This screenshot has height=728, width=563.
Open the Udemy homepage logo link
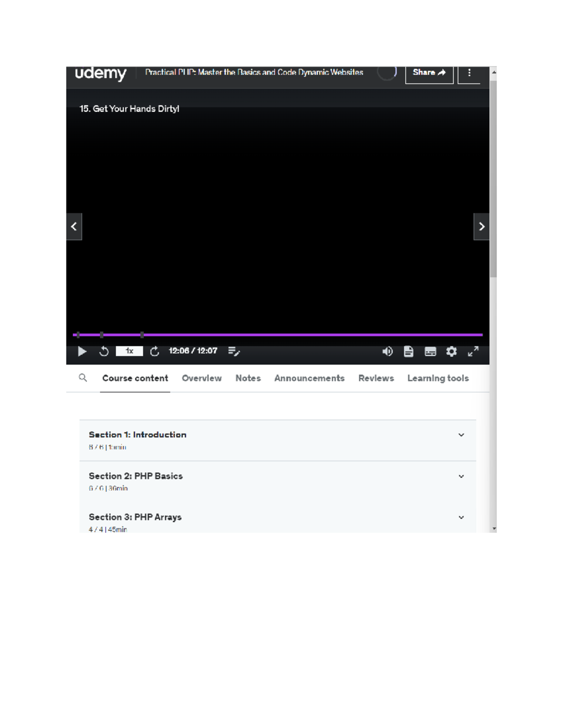click(x=100, y=73)
